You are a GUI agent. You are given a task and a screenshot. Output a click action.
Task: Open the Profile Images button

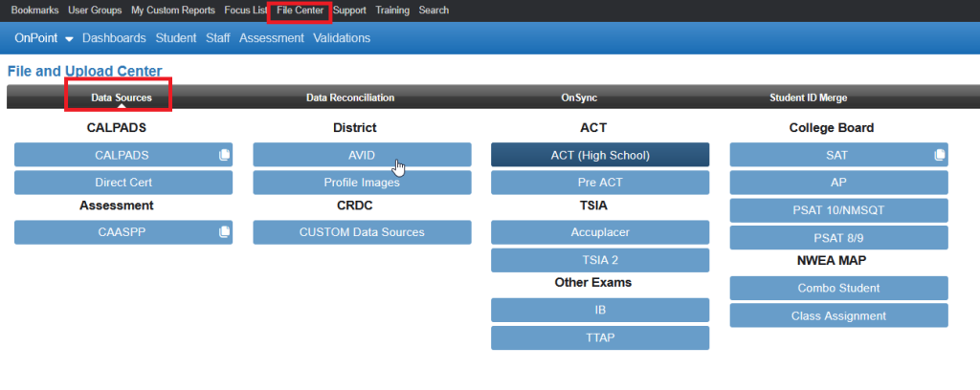click(362, 183)
